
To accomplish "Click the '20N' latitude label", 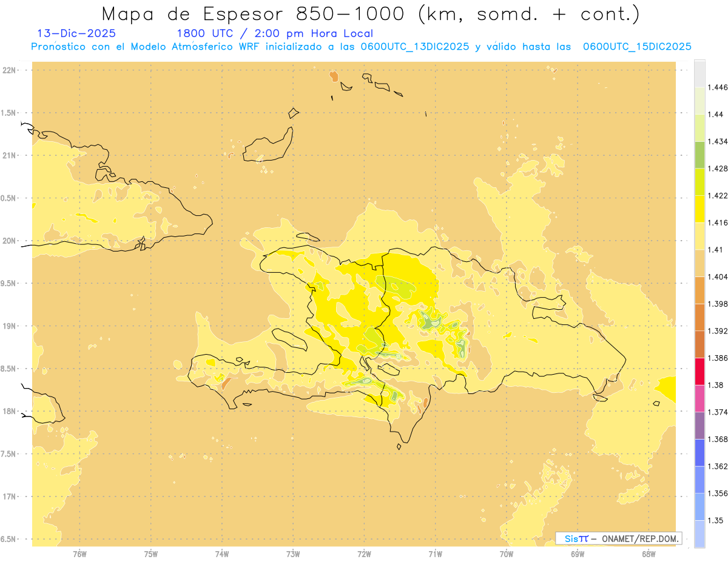I will click(9, 241).
